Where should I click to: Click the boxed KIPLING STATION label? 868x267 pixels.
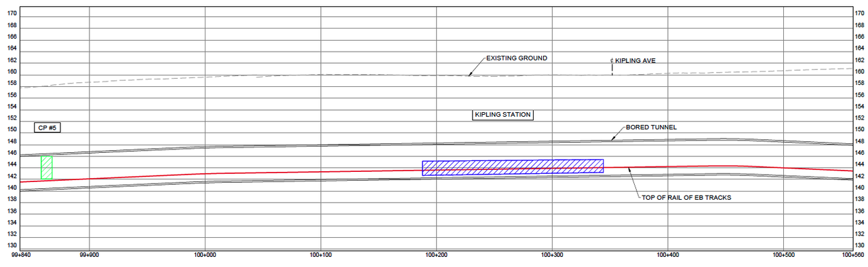[x=502, y=115]
